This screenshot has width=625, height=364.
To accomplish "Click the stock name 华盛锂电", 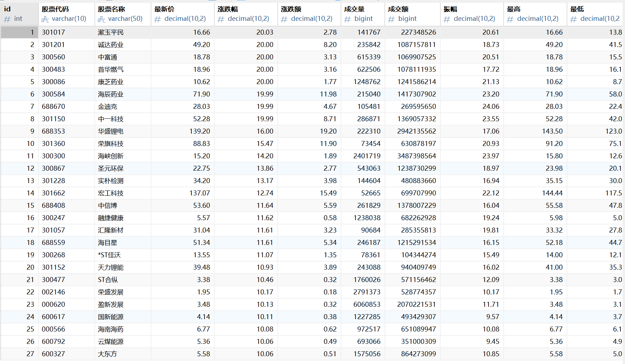I will [111, 131].
